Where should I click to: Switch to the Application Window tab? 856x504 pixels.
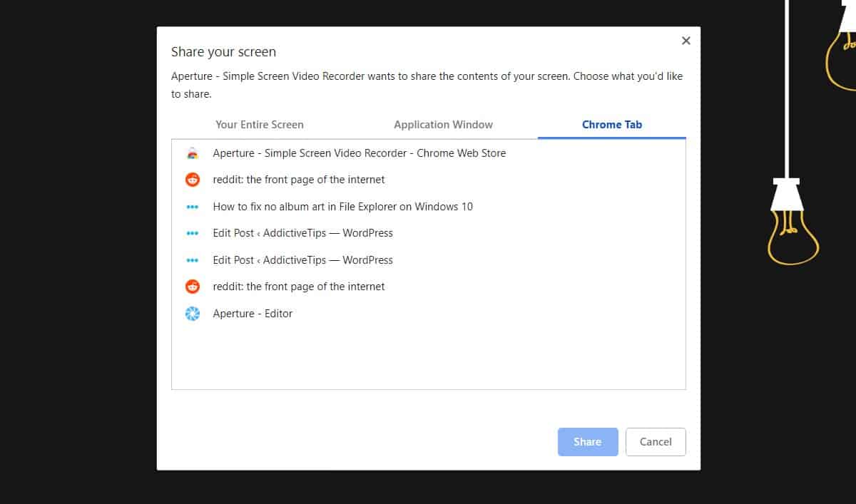[x=443, y=124]
